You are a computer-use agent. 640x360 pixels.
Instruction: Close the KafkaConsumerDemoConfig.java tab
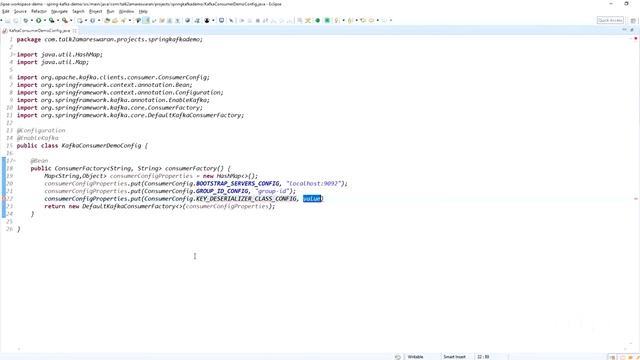[75, 31]
